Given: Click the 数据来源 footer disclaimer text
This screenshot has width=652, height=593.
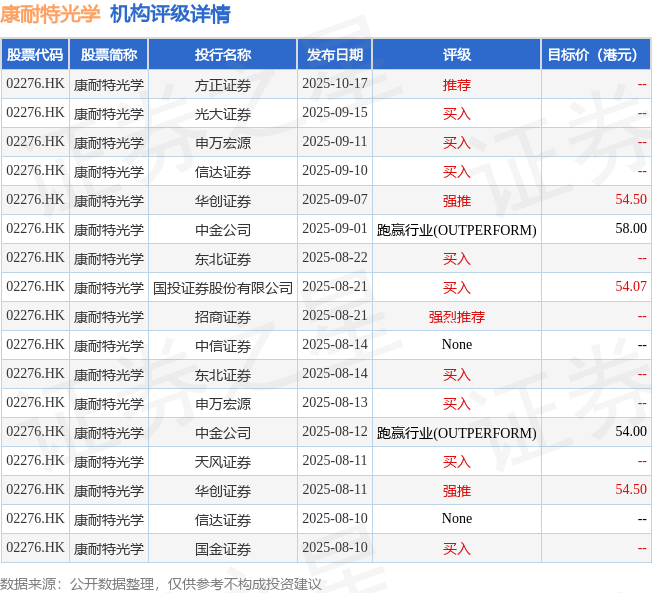Looking at the screenshot, I should (x=161, y=584).
